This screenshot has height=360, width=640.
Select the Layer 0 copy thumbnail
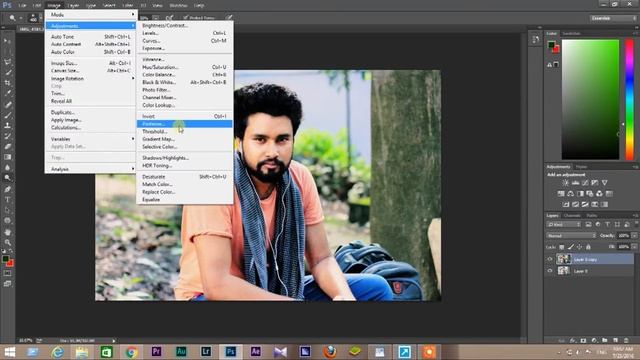[564, 259]
